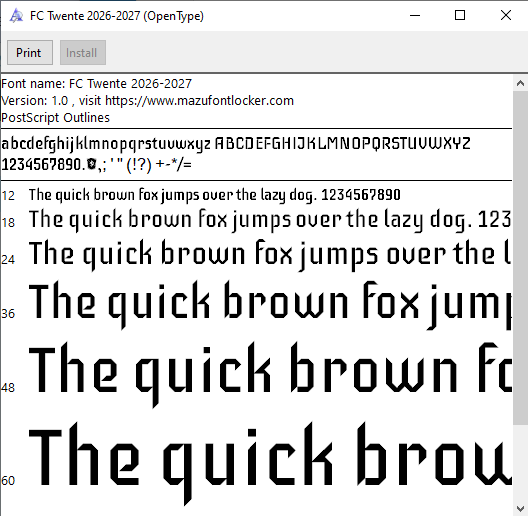Viewport: 528px width, 516px height.
Task: Click the font viewer app icon in title bar
Action: coord(16,16)
